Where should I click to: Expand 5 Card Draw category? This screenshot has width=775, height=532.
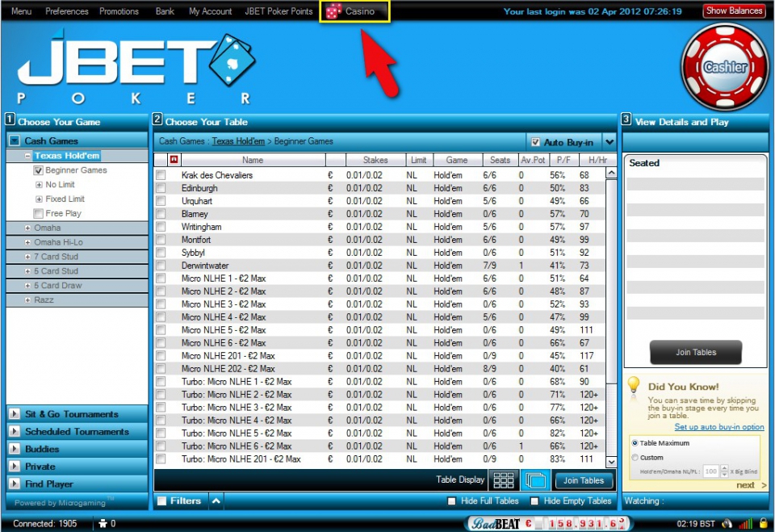(x=27, y=285)
